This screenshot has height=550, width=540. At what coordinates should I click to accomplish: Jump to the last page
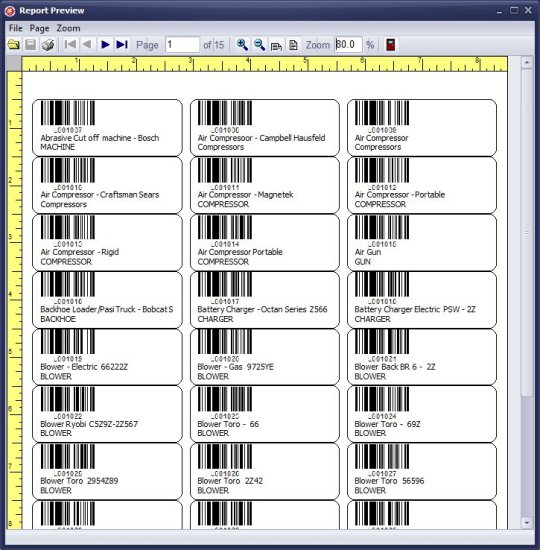pos(122,45)
